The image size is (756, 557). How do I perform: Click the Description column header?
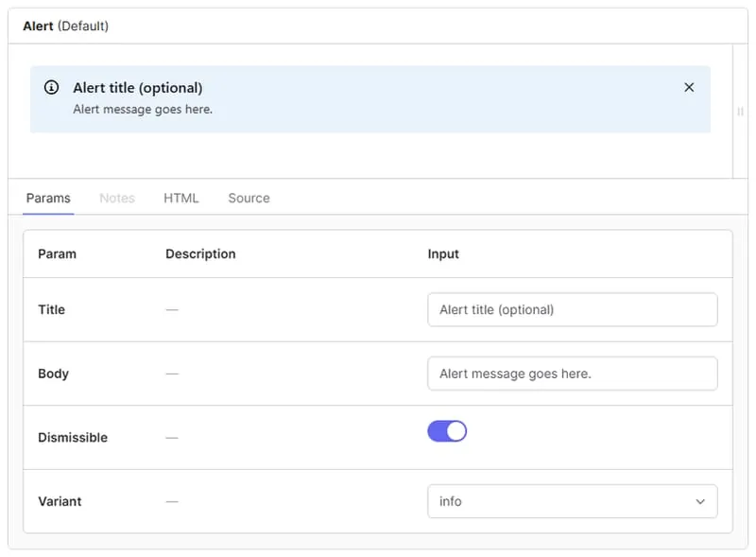(x=200, y=253)
